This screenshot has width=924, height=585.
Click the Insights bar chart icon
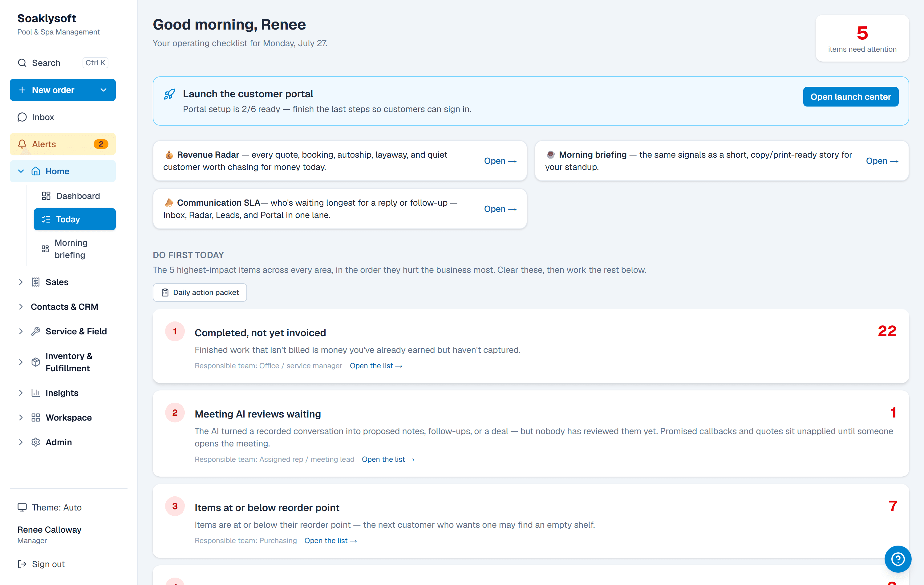[x=36, y=393]
